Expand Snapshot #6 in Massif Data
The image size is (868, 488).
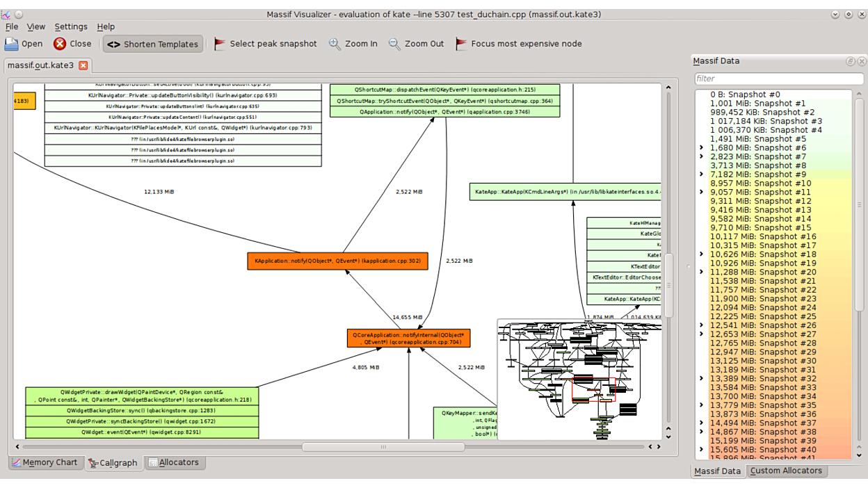(x=702, y=148)
